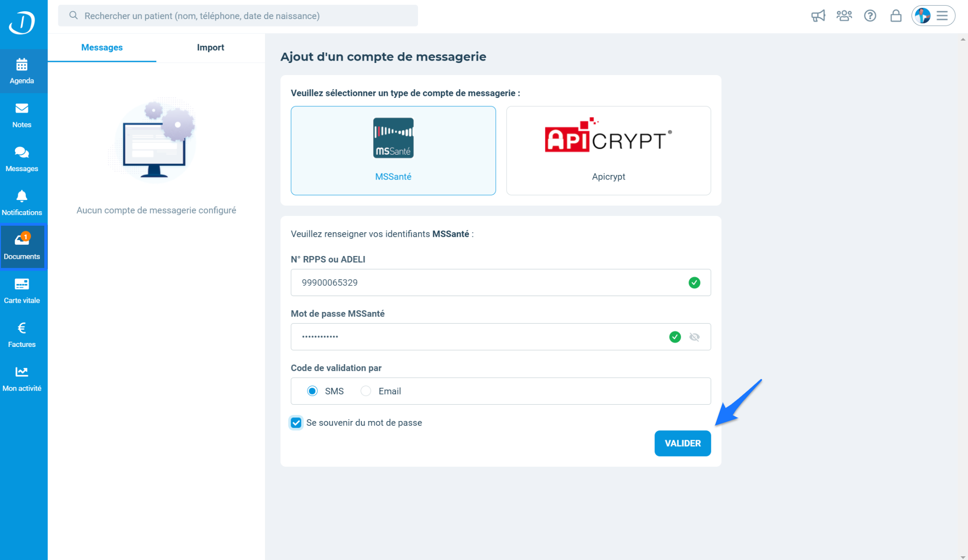Click the VALIDER button
The image size is (968, 560).
click(682, 443)
